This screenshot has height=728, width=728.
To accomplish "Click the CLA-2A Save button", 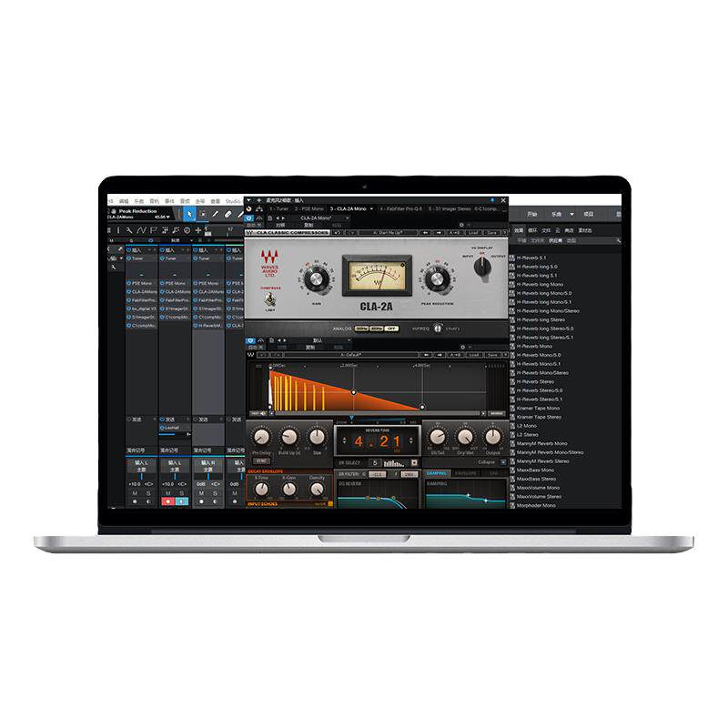I will pos(491,232).
